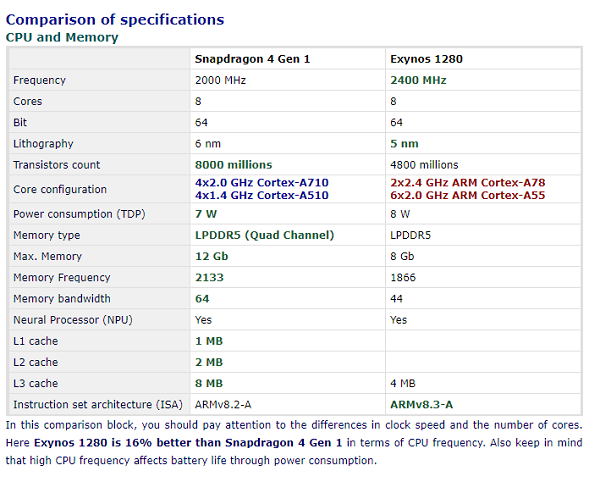Screen dimensions: 589x482
Task: Click the CPU and Memory subheading
Action: tap(62, 38)
